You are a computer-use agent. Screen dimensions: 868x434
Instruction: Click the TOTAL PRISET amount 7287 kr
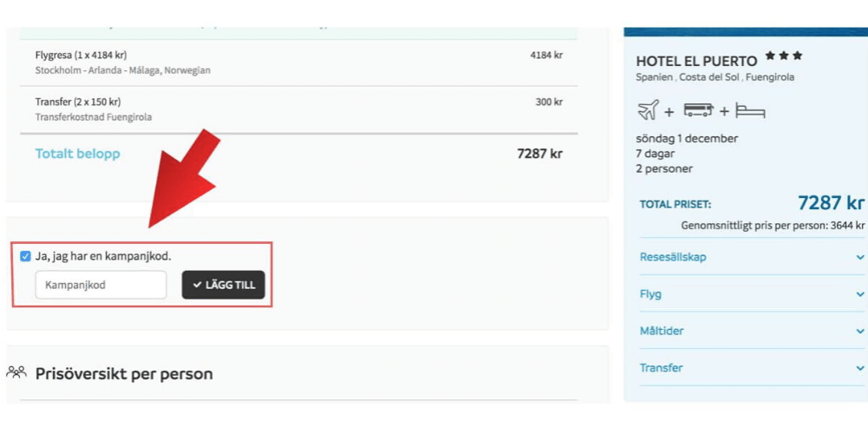830,203
